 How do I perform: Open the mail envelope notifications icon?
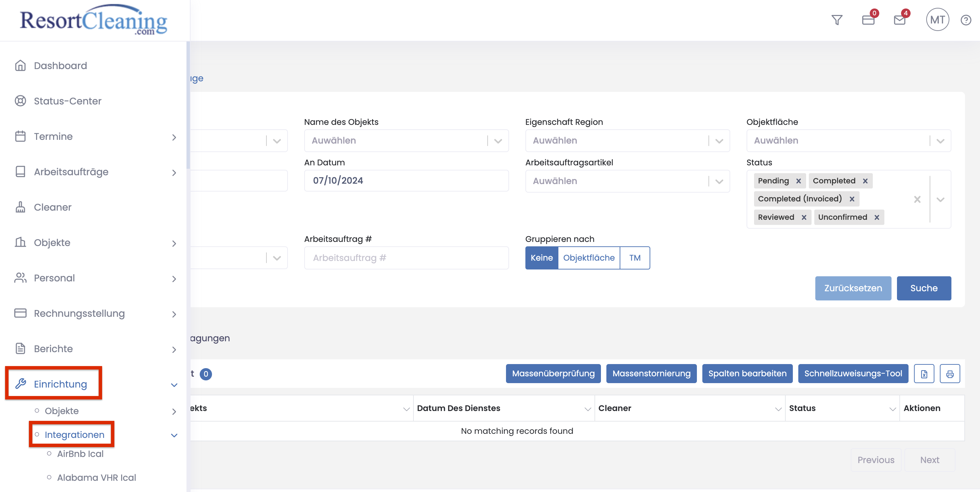[x=900, y=20]
